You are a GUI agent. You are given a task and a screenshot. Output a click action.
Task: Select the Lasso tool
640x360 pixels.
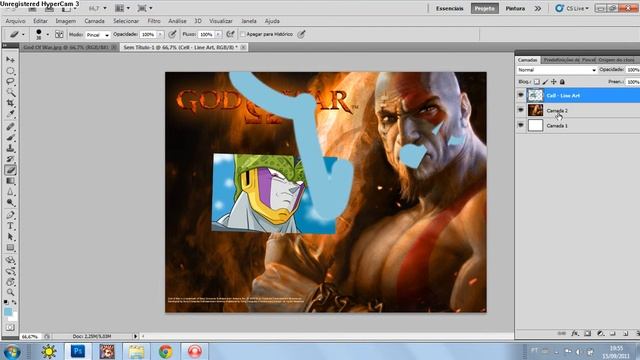coord(10,81)
